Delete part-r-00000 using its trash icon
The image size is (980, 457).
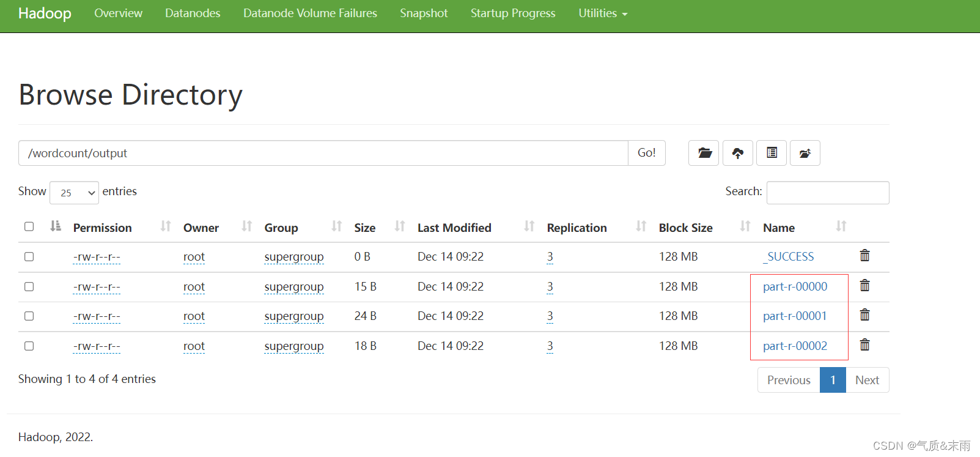click(864, 286)
